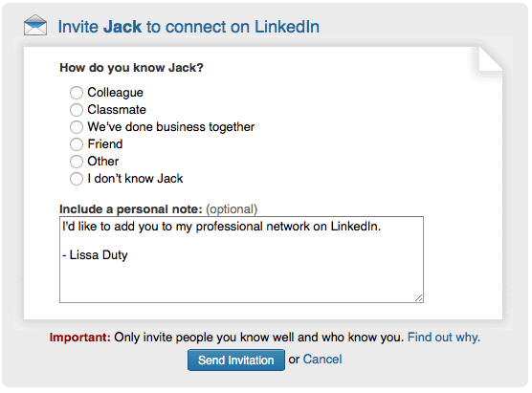This screenshot has height=393, width=532.
Task: Click the envelope icon beside the invite title
Action: 35,25
